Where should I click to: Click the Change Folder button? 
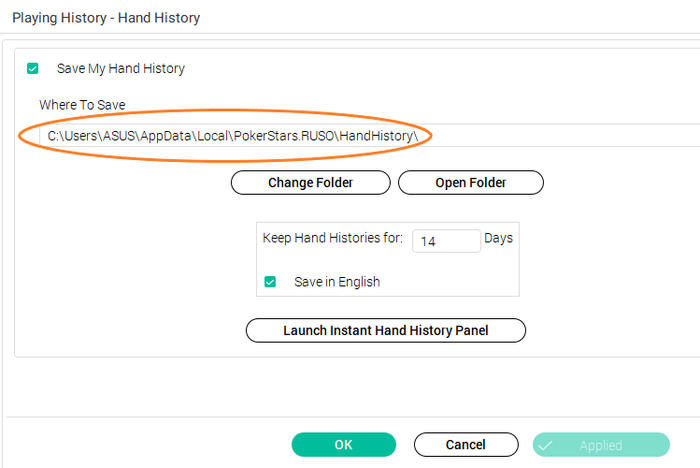coord(310,183)
